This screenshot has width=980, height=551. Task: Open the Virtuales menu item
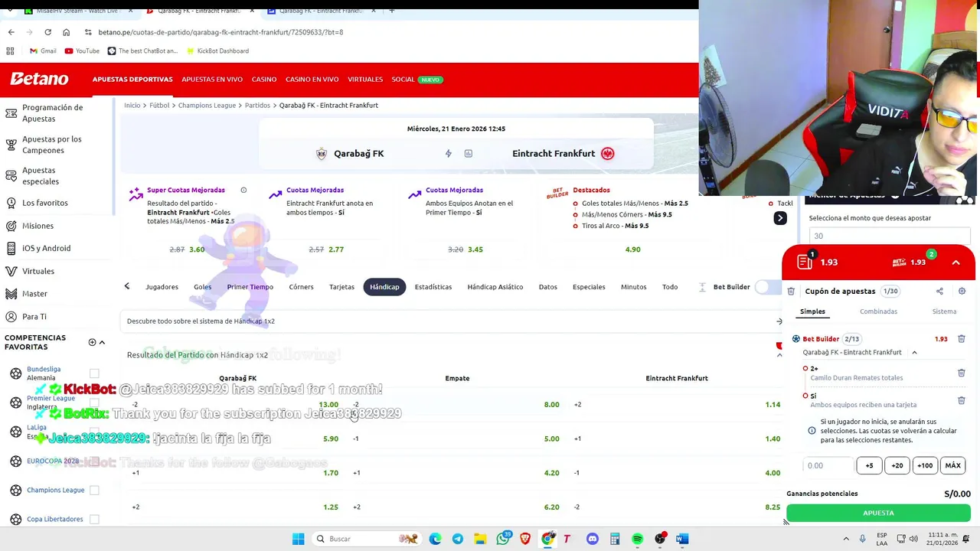click(x=365, y=80)
